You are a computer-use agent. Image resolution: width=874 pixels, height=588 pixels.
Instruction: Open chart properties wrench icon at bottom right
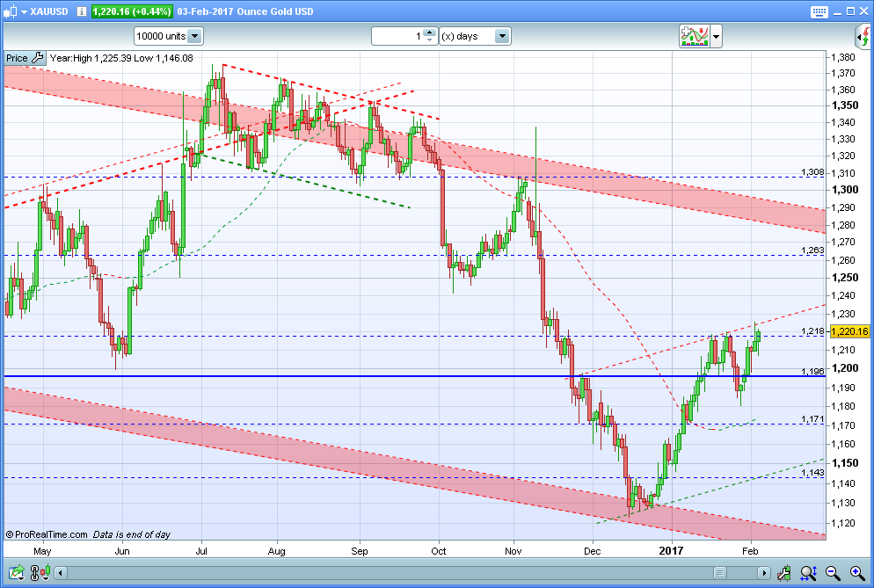784,572
